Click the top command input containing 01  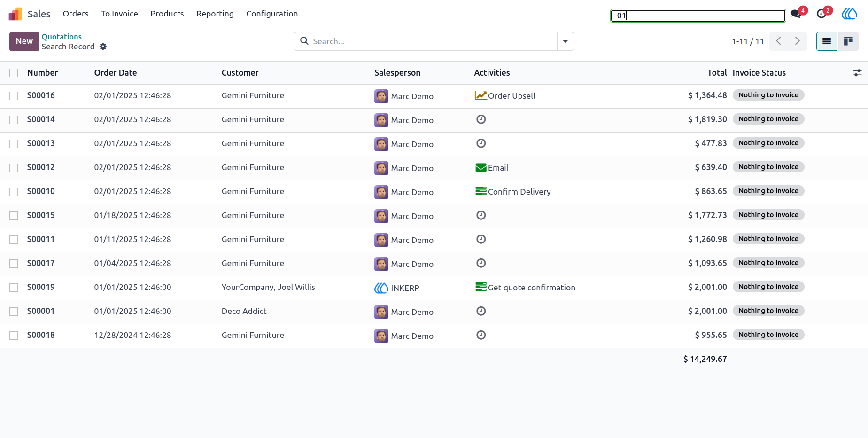pyautogui.click(x=698, y=16)
